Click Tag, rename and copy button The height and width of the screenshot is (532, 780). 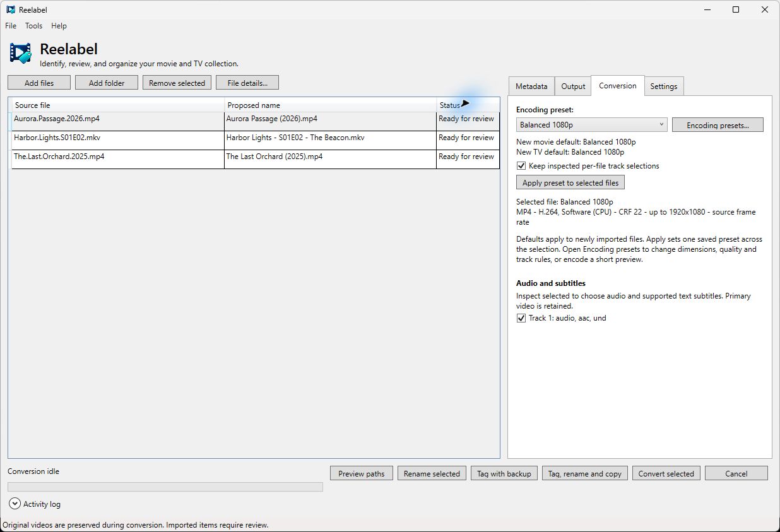pyautogui.click(x=585, y=473)
